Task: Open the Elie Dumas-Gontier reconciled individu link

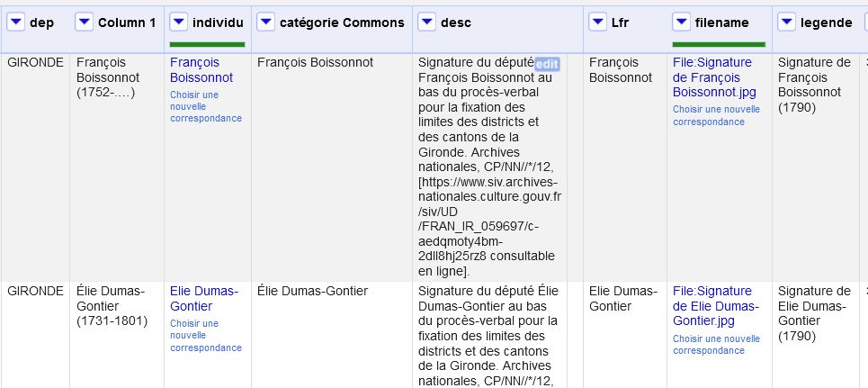Action: click(x=203, y=299)
